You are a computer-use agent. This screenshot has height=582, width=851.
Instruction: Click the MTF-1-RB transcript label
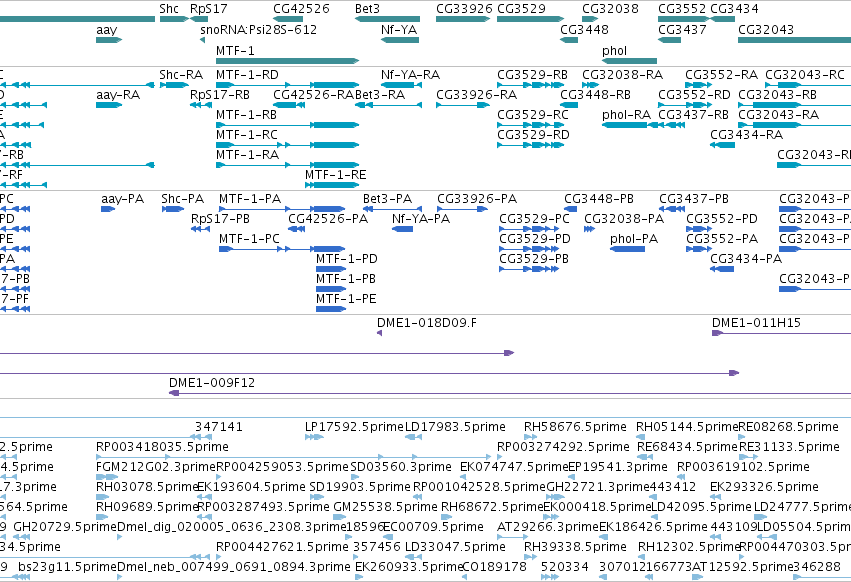246,115
